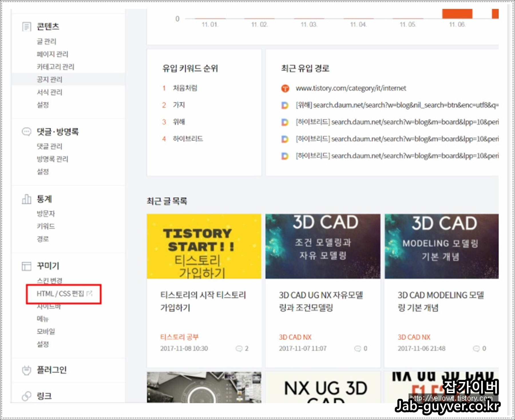This screenshot has height=420, width=515.
Task: Open 설정 under 꾸미기
Action: (43, 344)
